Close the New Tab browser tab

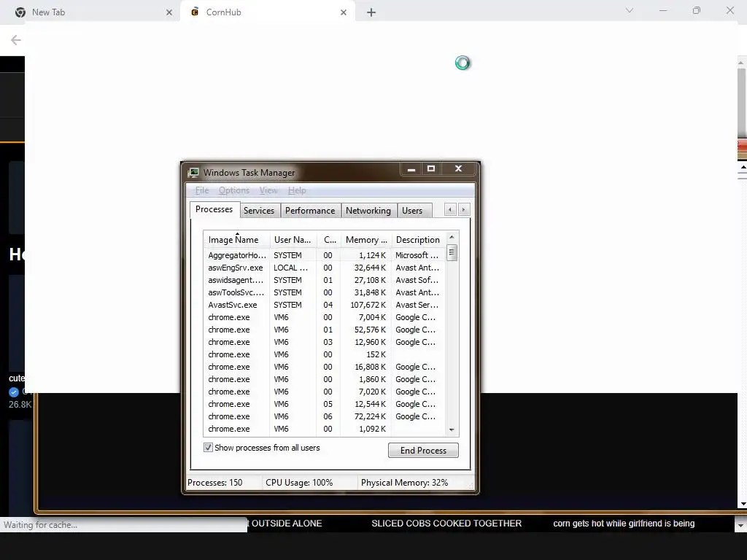click(169, 12)
